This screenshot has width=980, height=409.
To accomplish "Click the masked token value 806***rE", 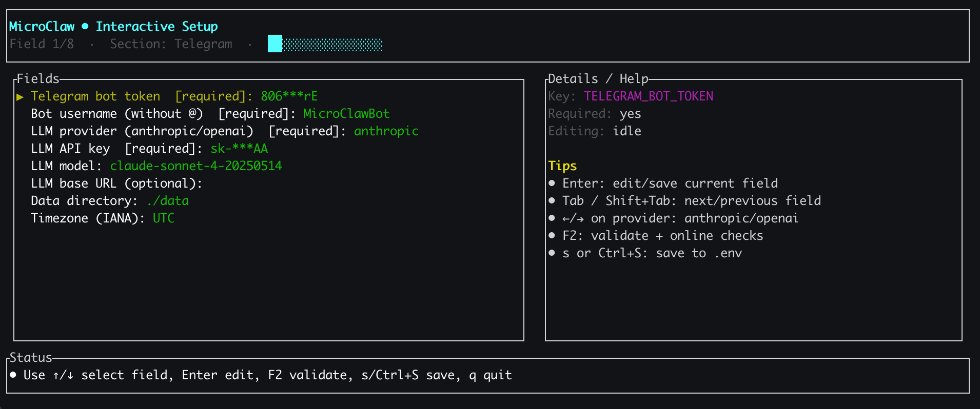I will click(288, 96).
